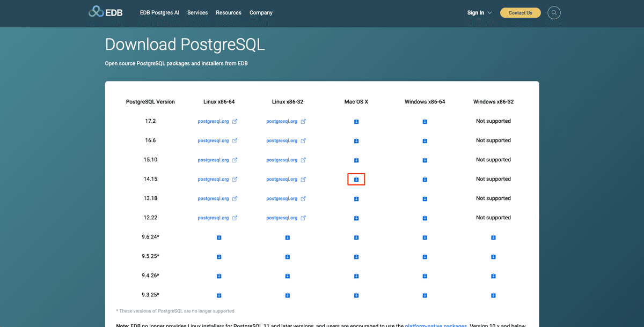Expand the Sign In dropdown
Viewport: 644px width, 327px height.
(479, 12)
